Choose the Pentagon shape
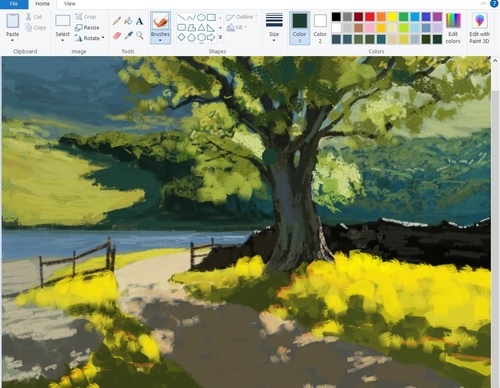This screenshot has width=500, height=388. click(x=191, y=37)
